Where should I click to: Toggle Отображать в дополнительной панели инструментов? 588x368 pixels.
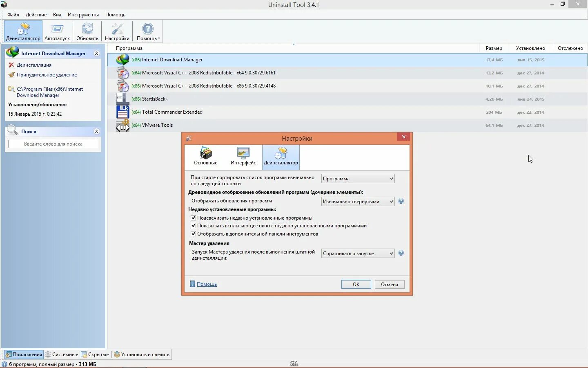[194, 234]
